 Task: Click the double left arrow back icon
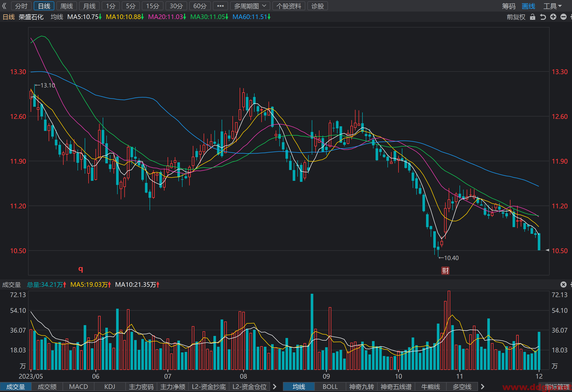tap(4, 6)
